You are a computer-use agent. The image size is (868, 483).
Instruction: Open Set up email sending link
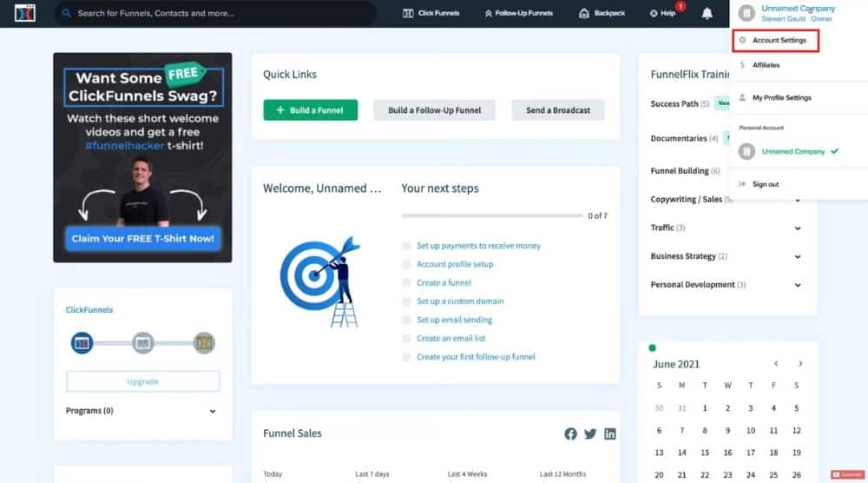(454, 321)
